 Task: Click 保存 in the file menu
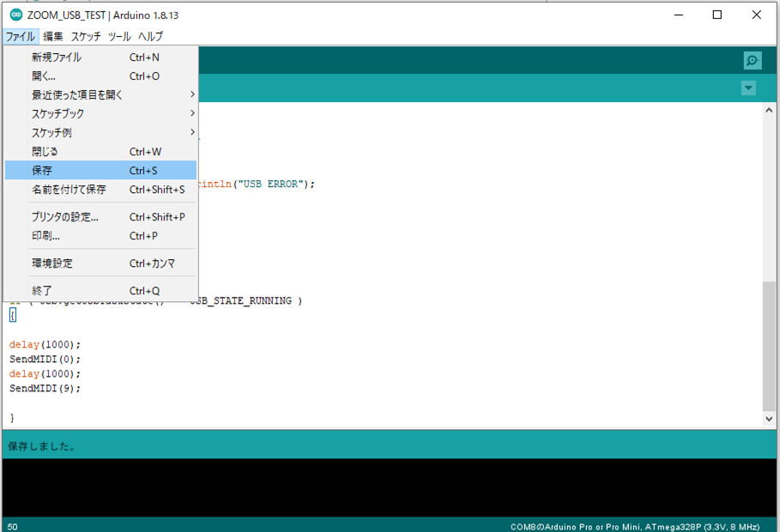[101, 170]
